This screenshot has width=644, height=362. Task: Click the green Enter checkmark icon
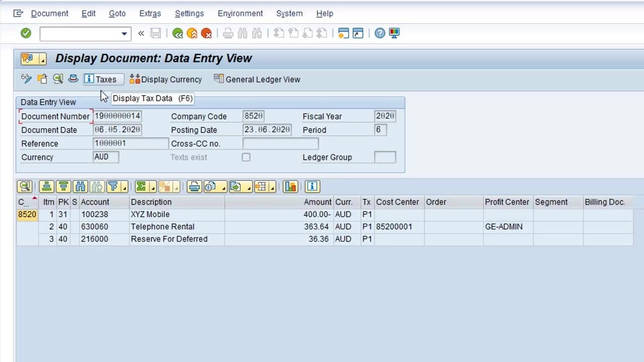[26, 33]
